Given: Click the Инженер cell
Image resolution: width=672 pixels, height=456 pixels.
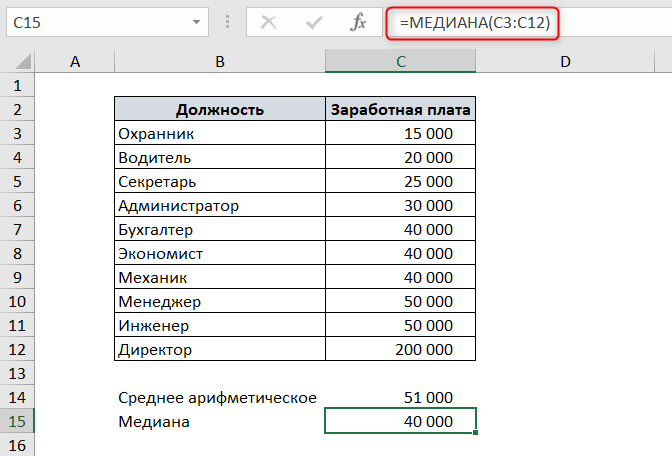Looking at the screenshot, I should coord(220,325).
